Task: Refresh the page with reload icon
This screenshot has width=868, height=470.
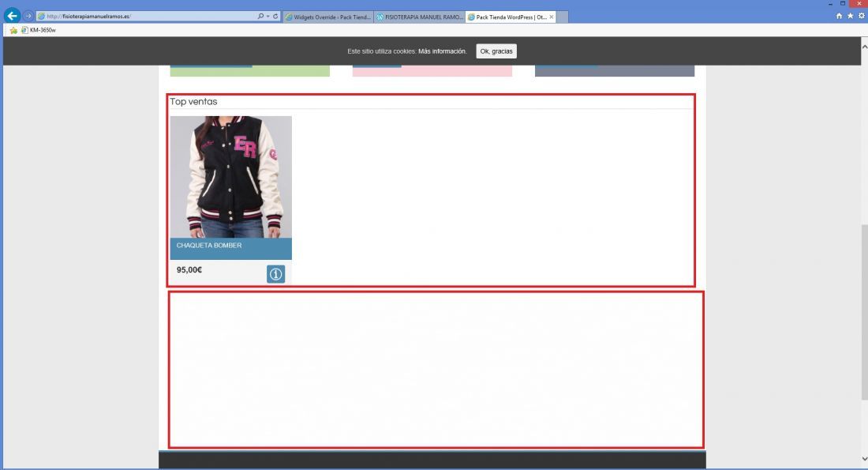Action: [275, 17]
